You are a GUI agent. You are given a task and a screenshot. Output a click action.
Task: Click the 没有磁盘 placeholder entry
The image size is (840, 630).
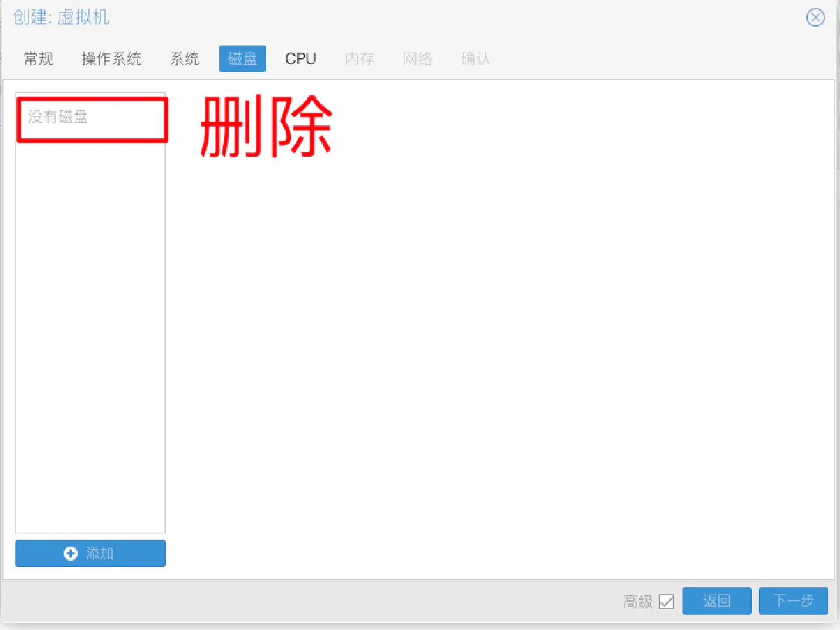[x=58, y=117]
